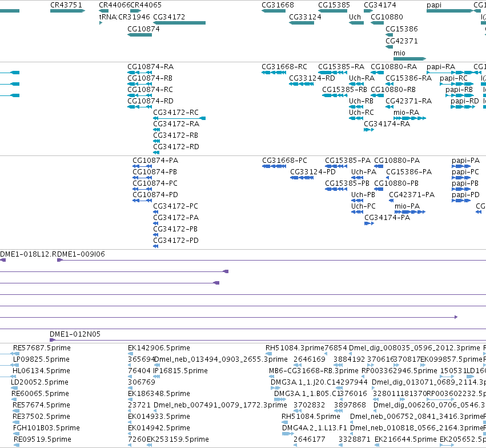Click the CG15385-PA protein label
This screenshot has height=448, width=486.
click(x=348, y=161)
